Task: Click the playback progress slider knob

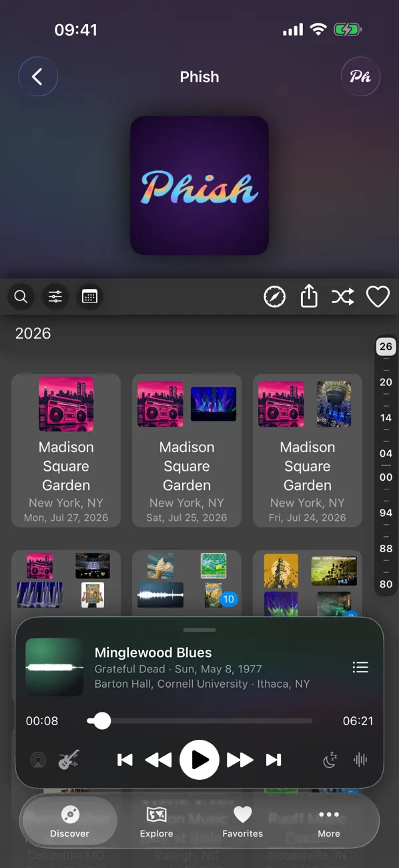Action: pyautogui.click(x=101, y=720)
